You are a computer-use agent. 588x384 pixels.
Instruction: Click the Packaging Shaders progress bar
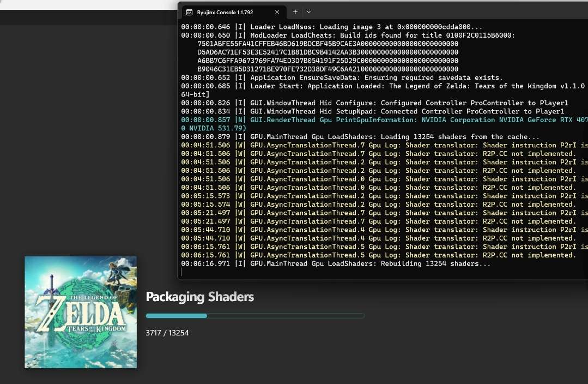coord(255,316)
